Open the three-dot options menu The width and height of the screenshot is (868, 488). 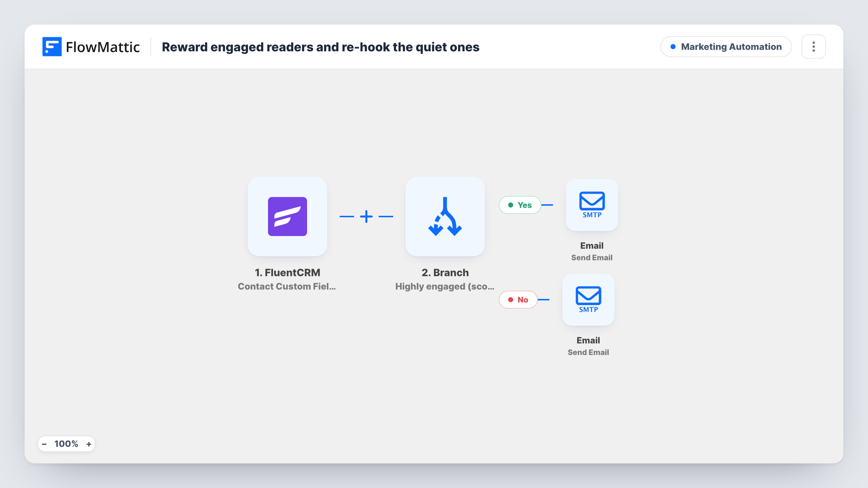[813, 47]
